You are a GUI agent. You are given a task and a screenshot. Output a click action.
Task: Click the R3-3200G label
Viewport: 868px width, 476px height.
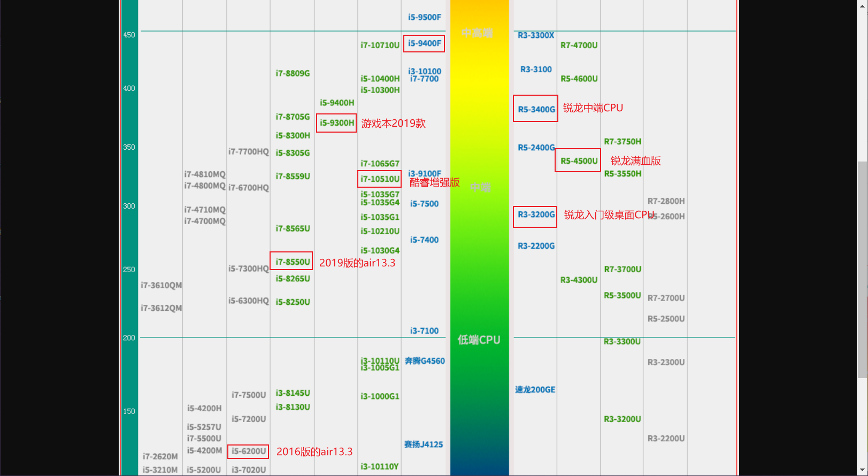coord(536,214)
